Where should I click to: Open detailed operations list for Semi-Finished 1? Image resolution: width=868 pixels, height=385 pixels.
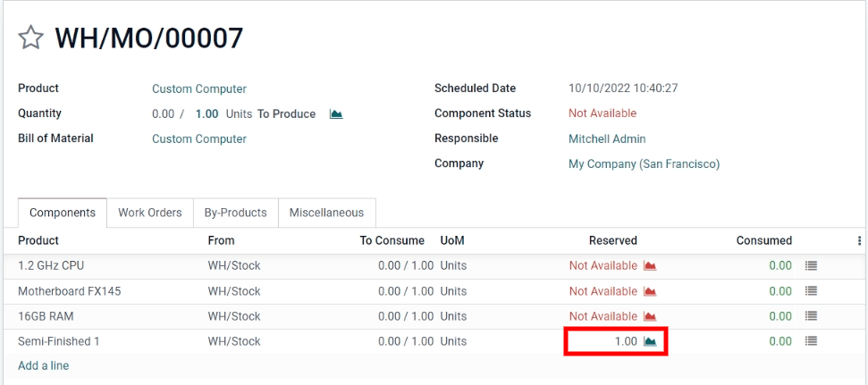coord(811,341)
